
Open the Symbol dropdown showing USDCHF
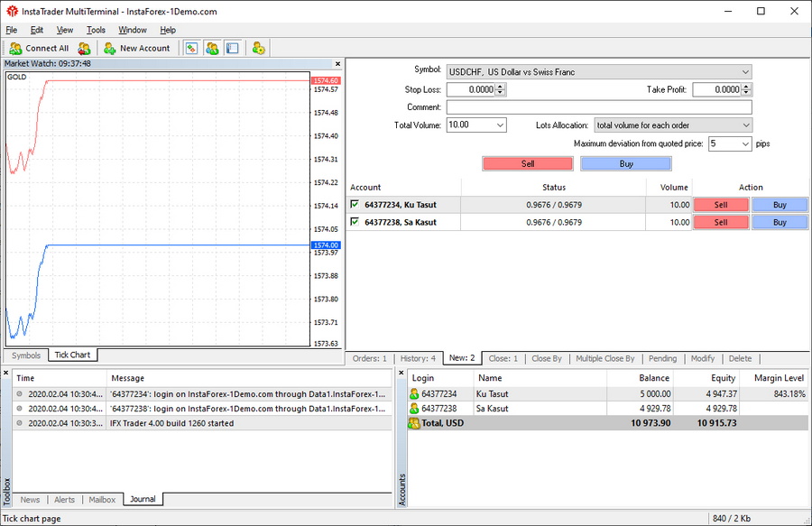point(744,71)
